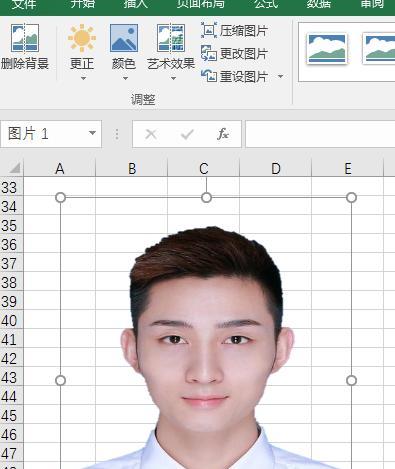Expand the 艺术效果 dropdown arrow
Image resolution: width=395 pixels, height=469 pixels.
(x=173, y=78)
